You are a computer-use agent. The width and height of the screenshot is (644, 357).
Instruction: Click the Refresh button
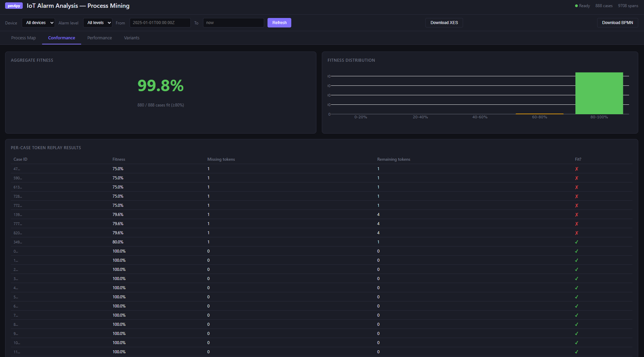coord(279,23)
